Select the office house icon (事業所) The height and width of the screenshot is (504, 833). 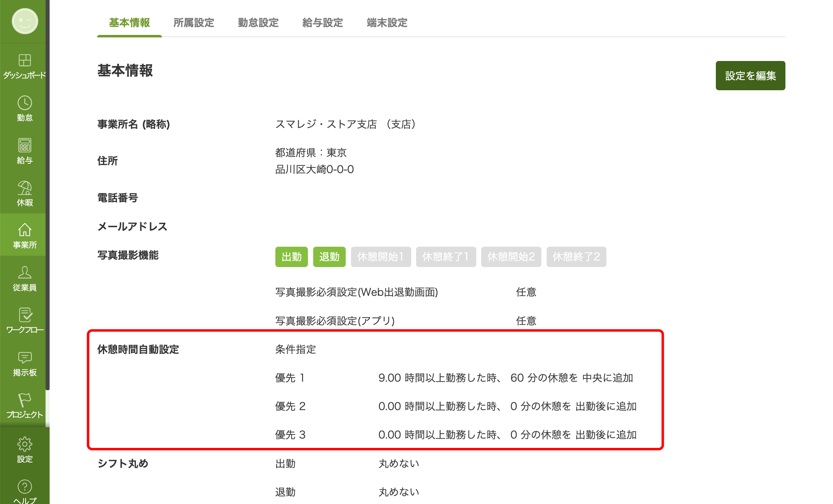[x=24, y=230]
